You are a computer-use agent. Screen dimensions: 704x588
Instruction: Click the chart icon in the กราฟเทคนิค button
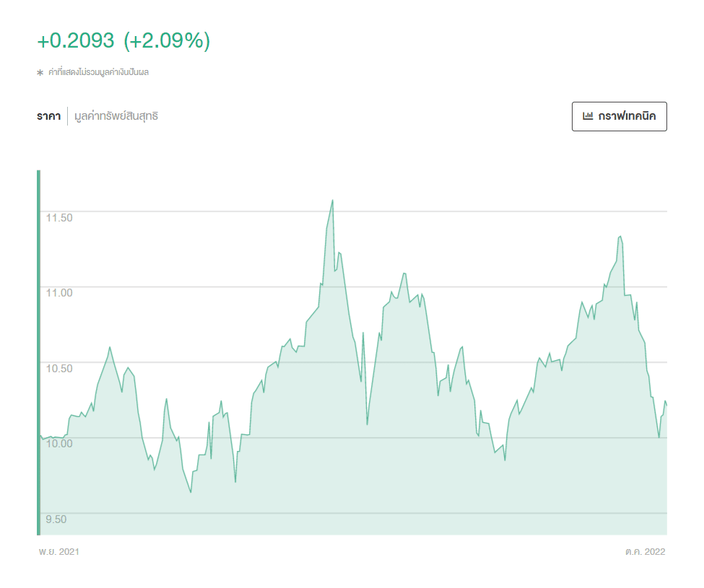click(x=588, y=116)
